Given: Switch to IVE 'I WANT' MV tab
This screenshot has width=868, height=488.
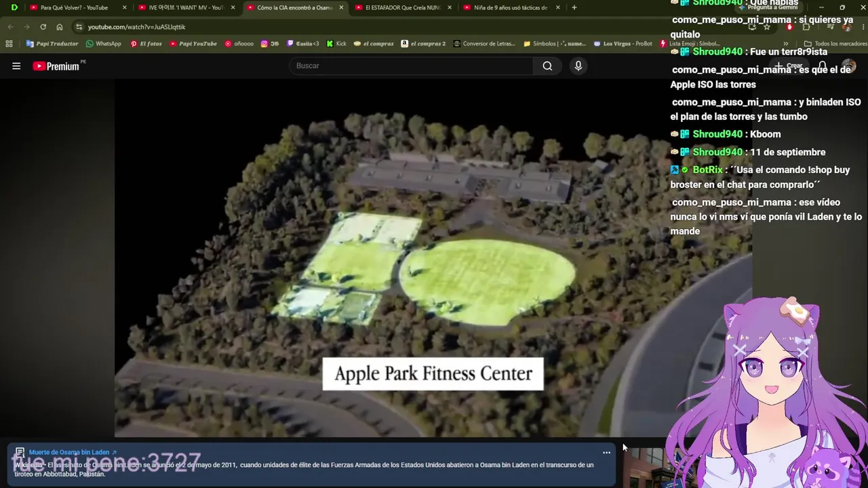Looking at the screenshot, I should pos(186,7).
